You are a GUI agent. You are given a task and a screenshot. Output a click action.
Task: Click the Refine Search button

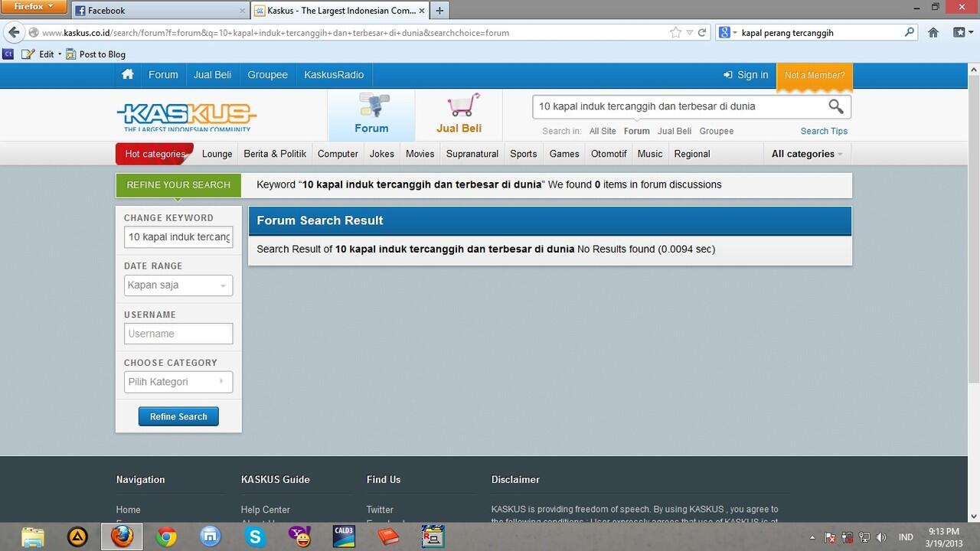178,416
